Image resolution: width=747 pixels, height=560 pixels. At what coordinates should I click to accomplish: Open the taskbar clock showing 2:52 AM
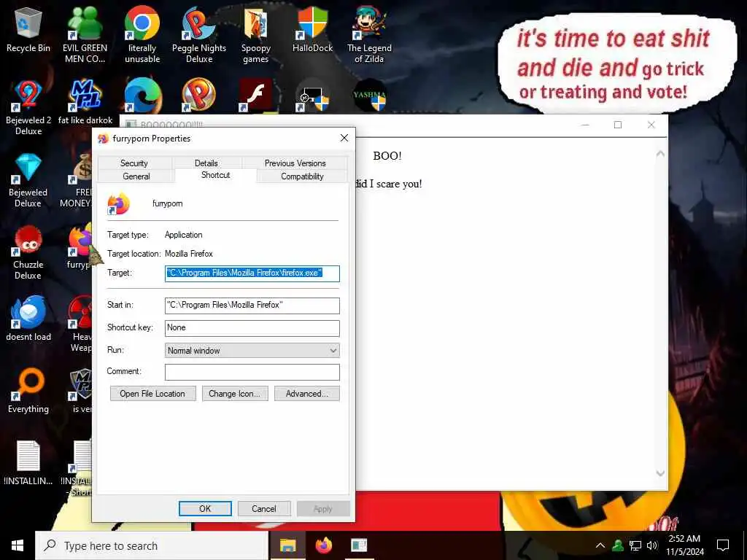tap(684, 545)
